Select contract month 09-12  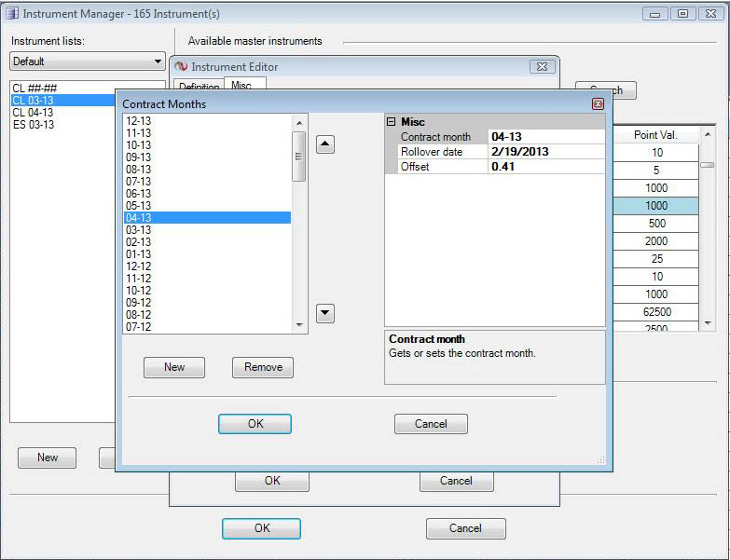[208, 302]
